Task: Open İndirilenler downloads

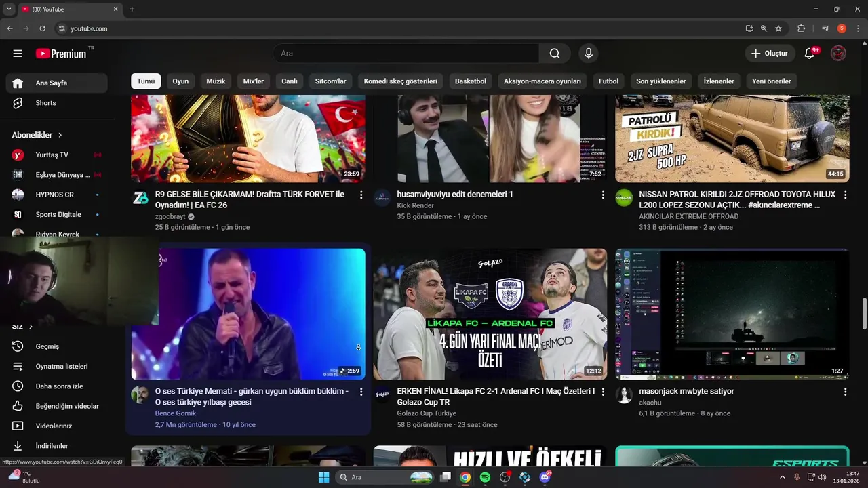Action: point(57,446)
